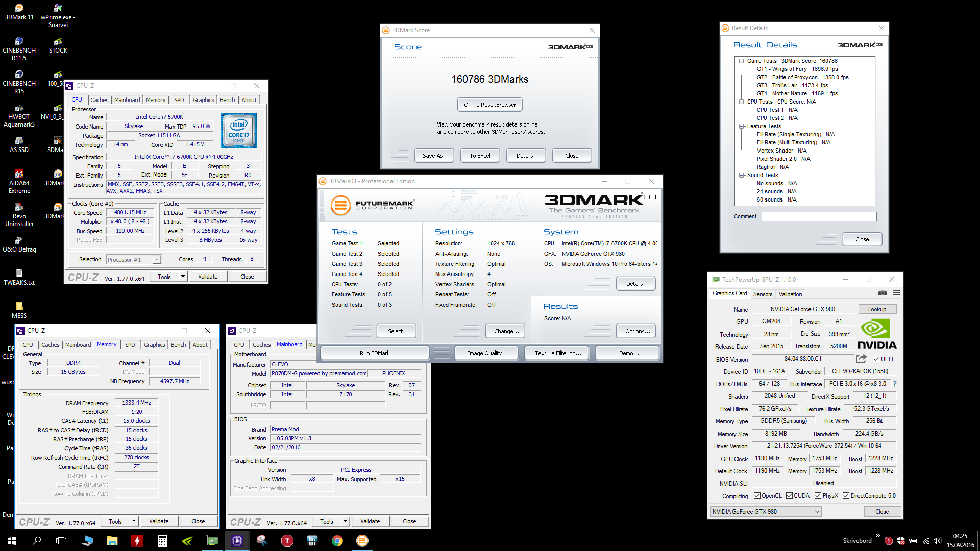Open CINEBENCH R15 desktop shortcut
Screen dimensions: 980x551
pos(19,82)
